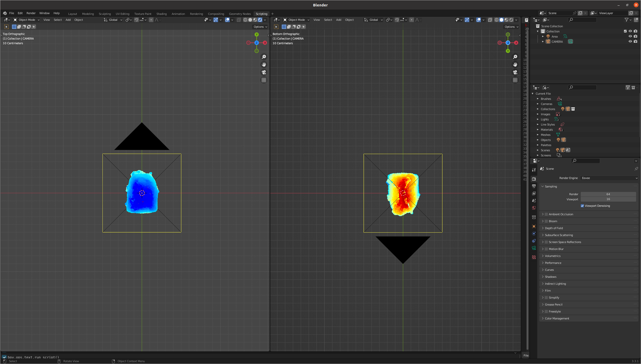This screenshot has height=364, width=641.
Task: Open the Render Engine dropdown
Action: pyautogui.click(x=609, y=178)
